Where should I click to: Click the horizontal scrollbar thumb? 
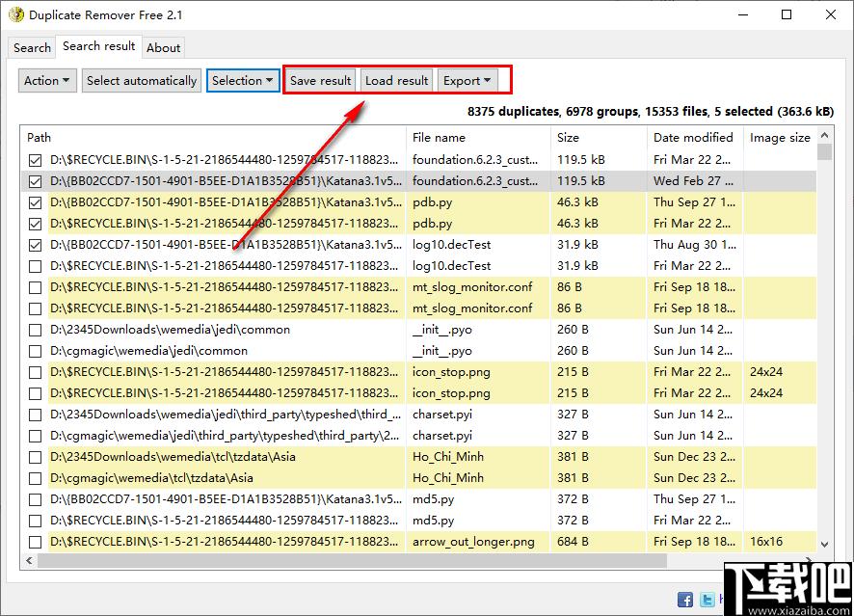(352, 560)
